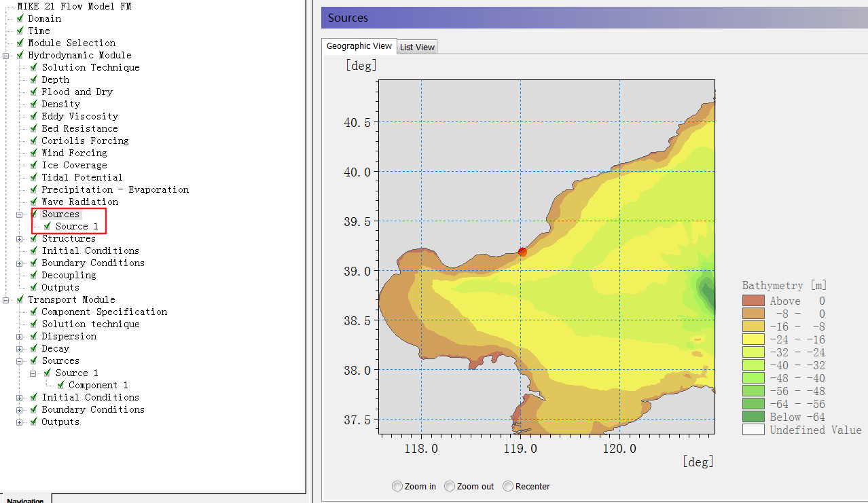Image resolution: width=868 pixels, height=503 pixels.
Task: Expand the Transport Initial Conditions node
Action: [x=20, y=397]
